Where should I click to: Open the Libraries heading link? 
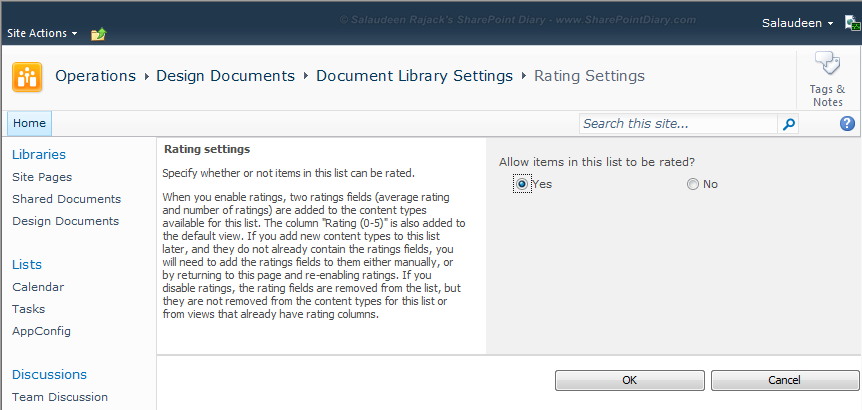(39, 154)
